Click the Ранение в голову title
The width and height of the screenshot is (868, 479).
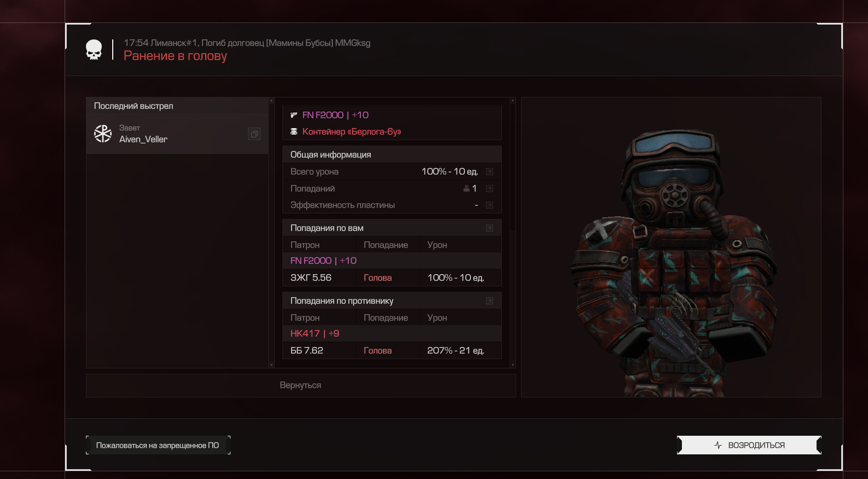tap(175, 56)
